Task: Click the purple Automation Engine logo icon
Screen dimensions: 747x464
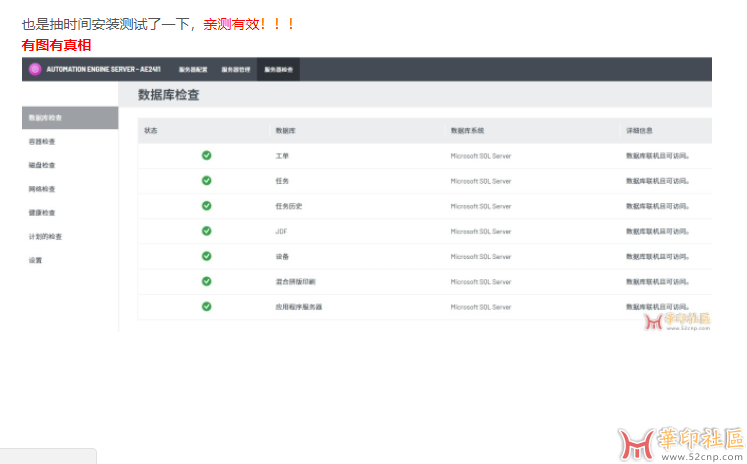Action: 35,70
